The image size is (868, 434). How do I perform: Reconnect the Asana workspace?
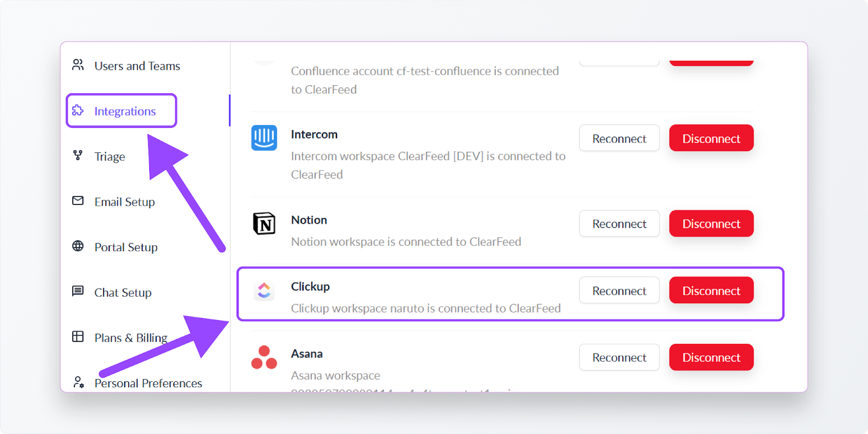click(x=620, y=358)
